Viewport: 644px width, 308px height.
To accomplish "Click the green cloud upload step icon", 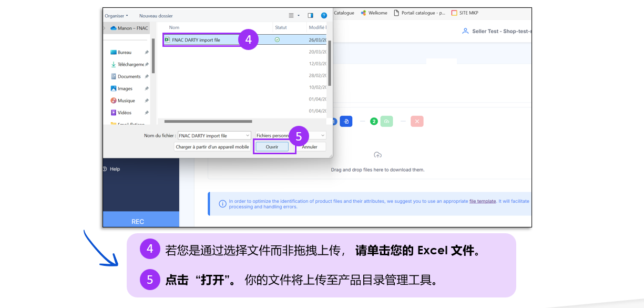I will (x=386, y=122).
